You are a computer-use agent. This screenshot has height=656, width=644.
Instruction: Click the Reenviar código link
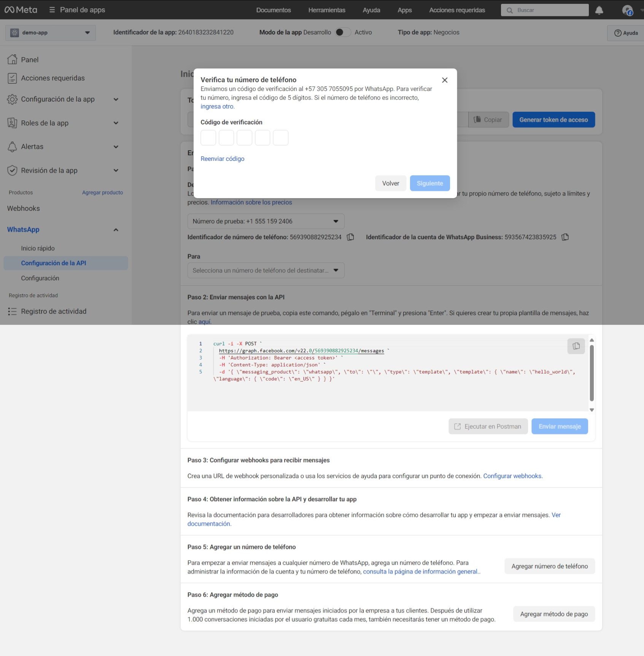[222, 159]
